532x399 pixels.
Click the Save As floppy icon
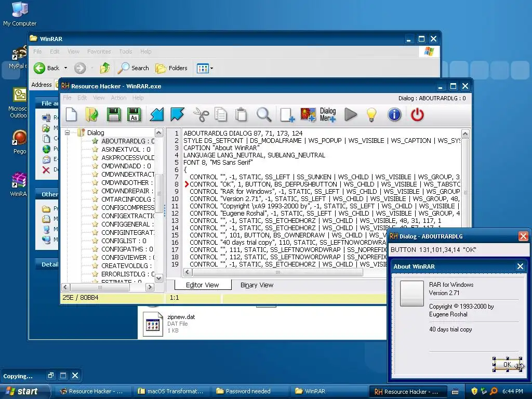pos(134,114)
